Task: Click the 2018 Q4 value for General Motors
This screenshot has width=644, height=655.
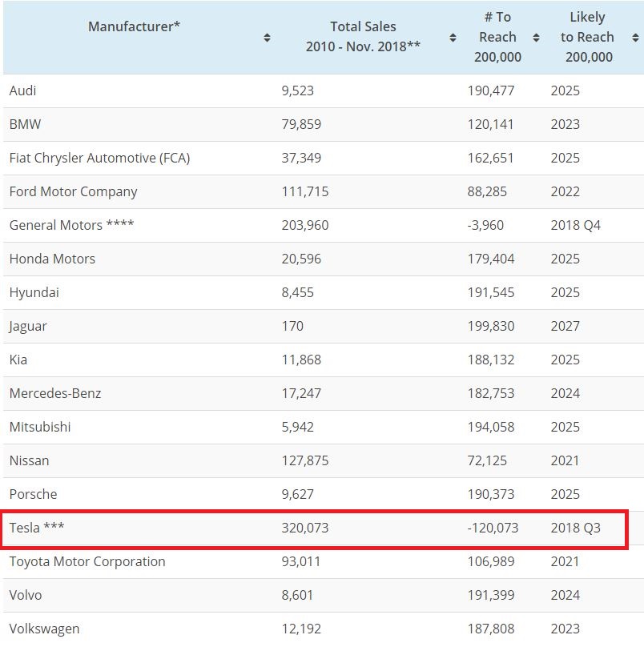Action: pos(575,225)
